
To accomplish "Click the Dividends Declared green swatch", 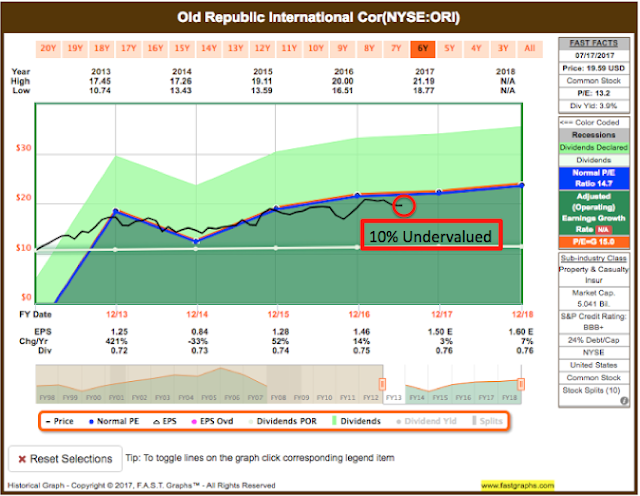I will pyautogui.click(x=593, y=148).
